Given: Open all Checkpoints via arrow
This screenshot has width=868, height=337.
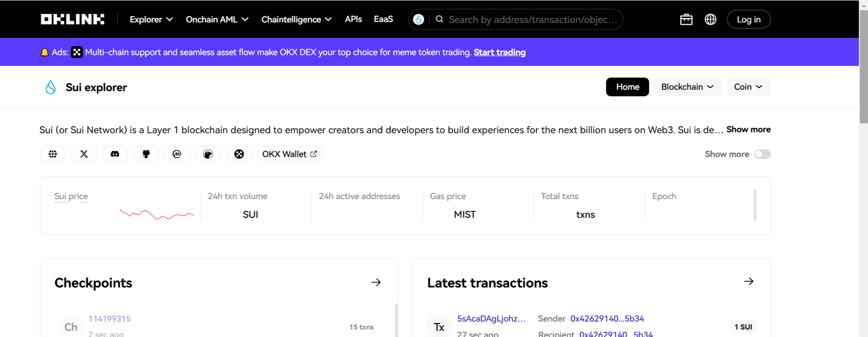Looking at the screenshot, I should pyautogui.click(x=376, y=282).
